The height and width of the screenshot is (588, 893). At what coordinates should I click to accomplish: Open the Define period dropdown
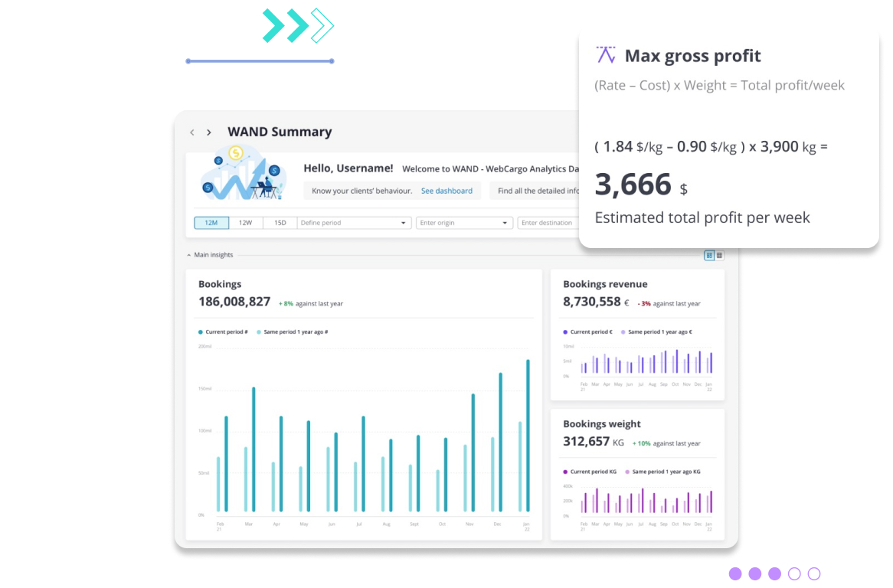point(354,223)
